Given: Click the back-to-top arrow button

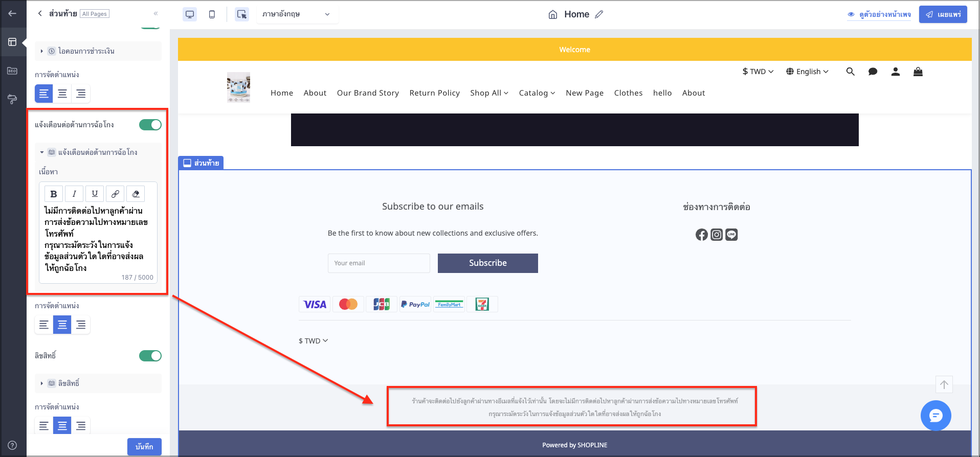Looking at the screenshot, I should coord(944,384).
